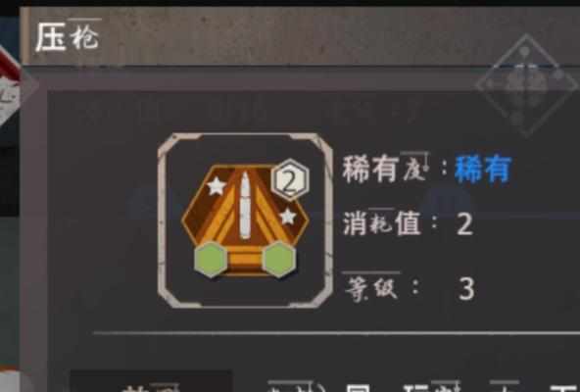Click the 消耗值 value 2
The width and height of the screenshot is (580, 392).
[x=465, y=224]
